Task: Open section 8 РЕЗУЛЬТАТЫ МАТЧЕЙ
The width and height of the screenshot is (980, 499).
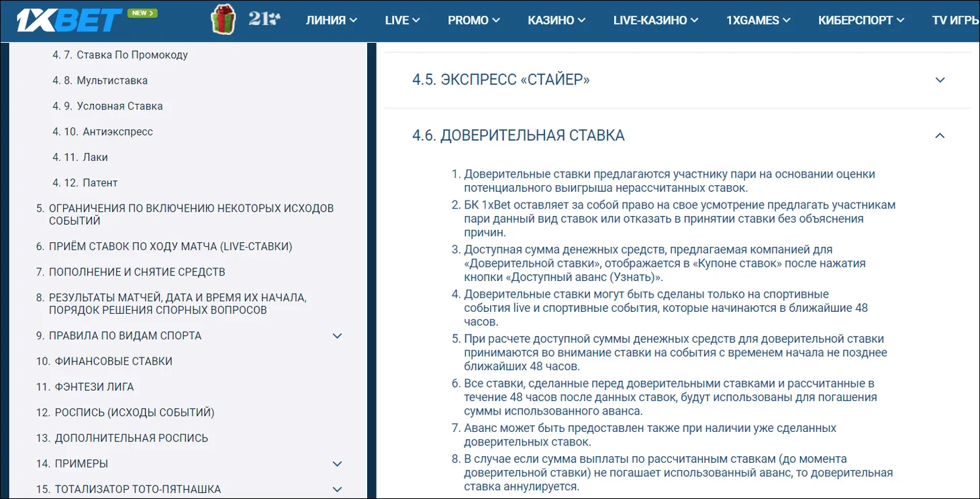Action: coord(171,304)
